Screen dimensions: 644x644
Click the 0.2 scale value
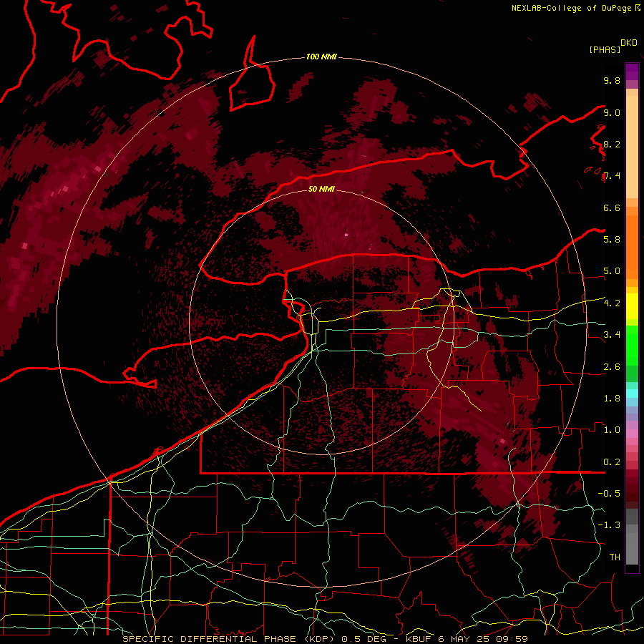click(612, 462)
